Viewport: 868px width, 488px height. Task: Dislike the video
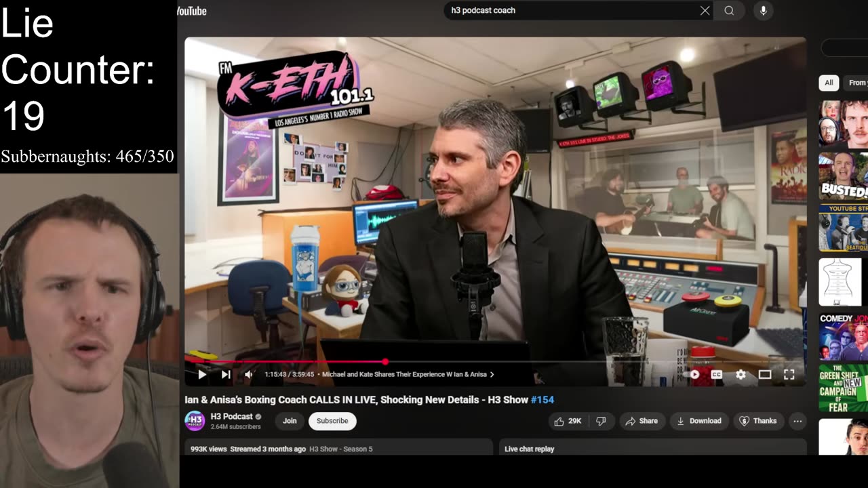click(601, 421)
